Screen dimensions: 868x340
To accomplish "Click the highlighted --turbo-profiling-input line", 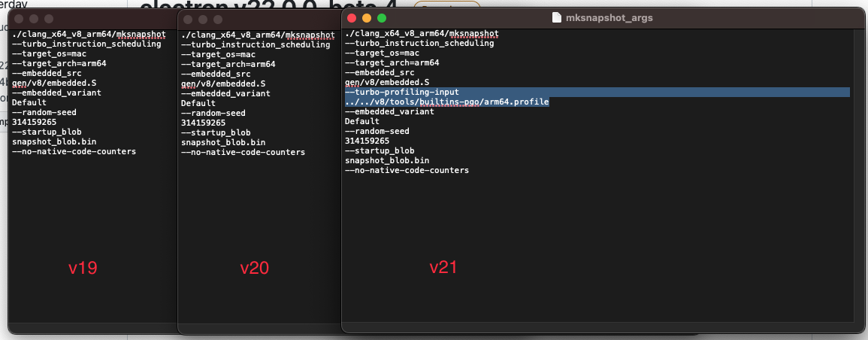I will click(x=597, y=92).
